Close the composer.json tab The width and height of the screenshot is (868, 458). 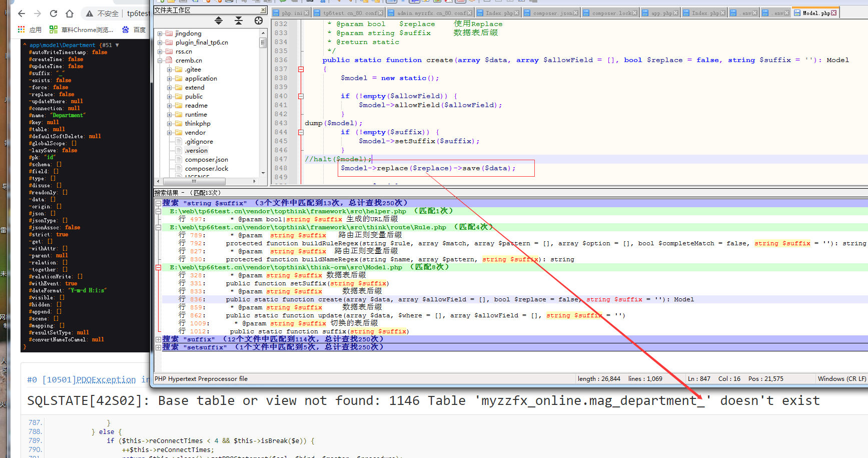(575, 13)
